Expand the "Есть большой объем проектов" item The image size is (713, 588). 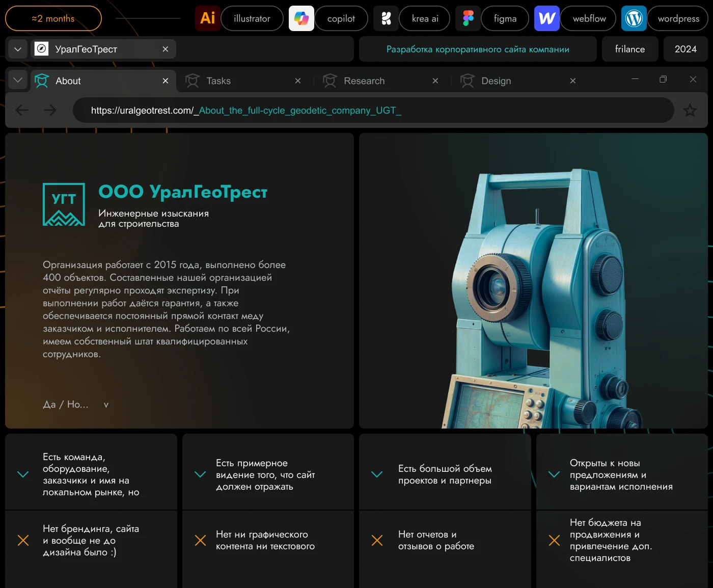point(377,474)
